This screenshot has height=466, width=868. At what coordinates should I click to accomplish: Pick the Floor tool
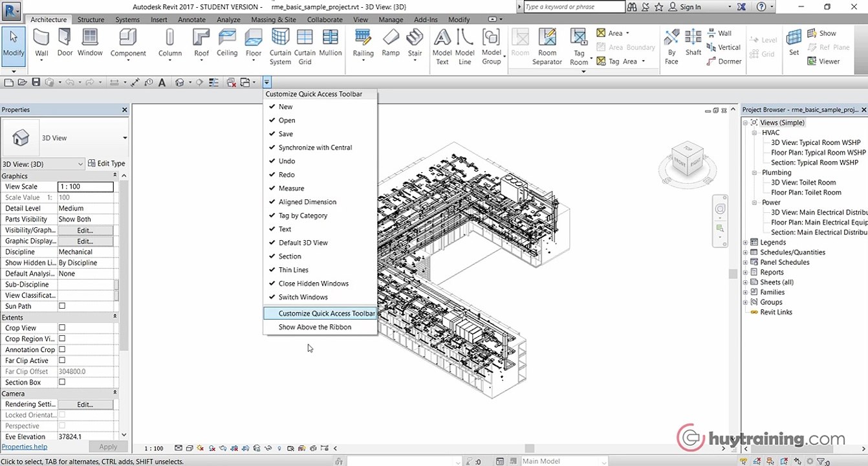(254, 44)
